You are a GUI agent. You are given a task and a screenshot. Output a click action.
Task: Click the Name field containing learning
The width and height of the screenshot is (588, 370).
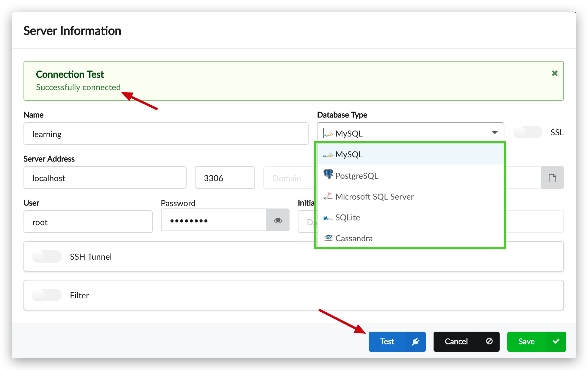tap(166, 134)
